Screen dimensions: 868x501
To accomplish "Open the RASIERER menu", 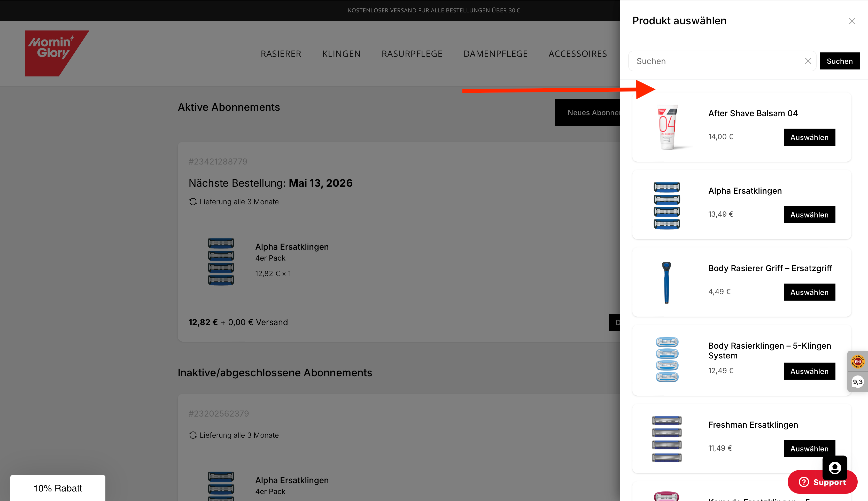I will point(281,54).
